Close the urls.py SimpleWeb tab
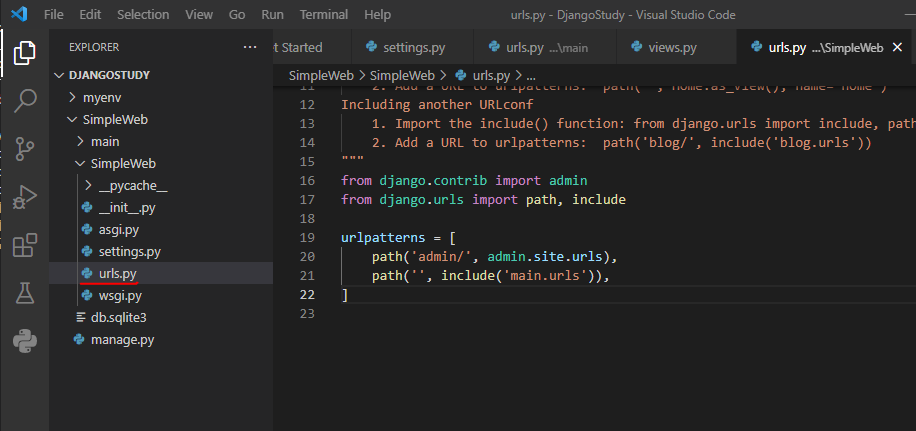916x431 pixels. coord(897,47)
